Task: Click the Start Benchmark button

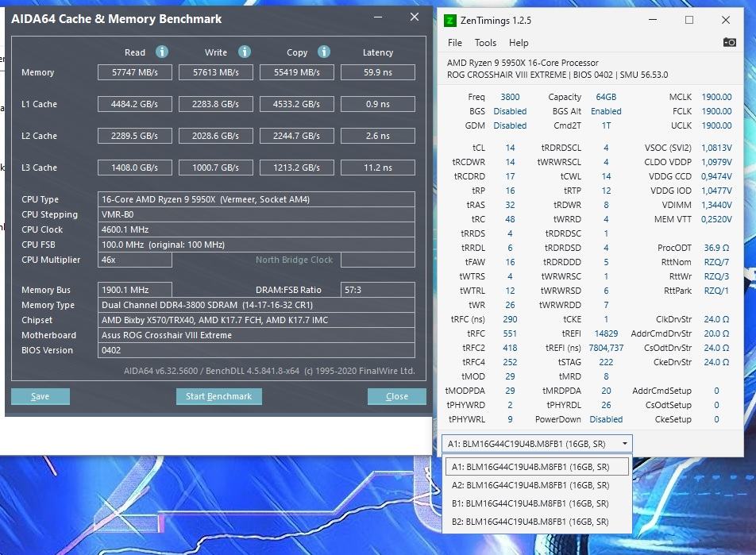Action: [x=219, y=396]
